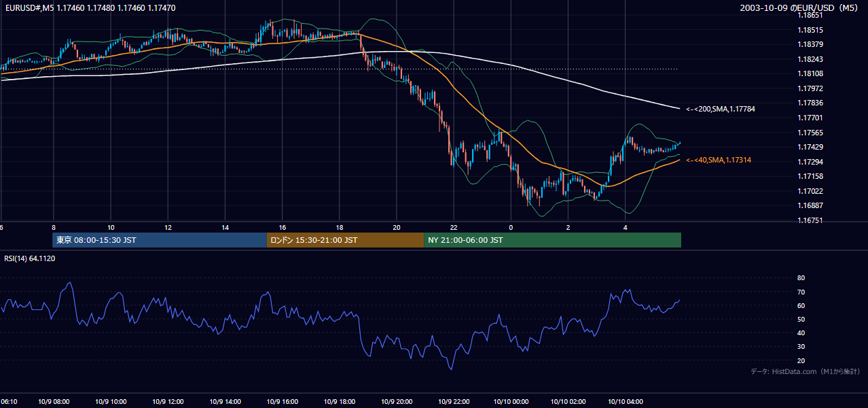Click price axis label 1.18108
The height and width of the screenshot is (408, 868).
coord(811,73)
